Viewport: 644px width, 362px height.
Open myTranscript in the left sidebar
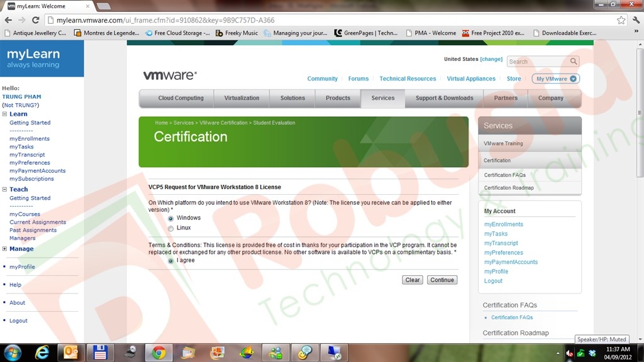[x=27, y=155]
